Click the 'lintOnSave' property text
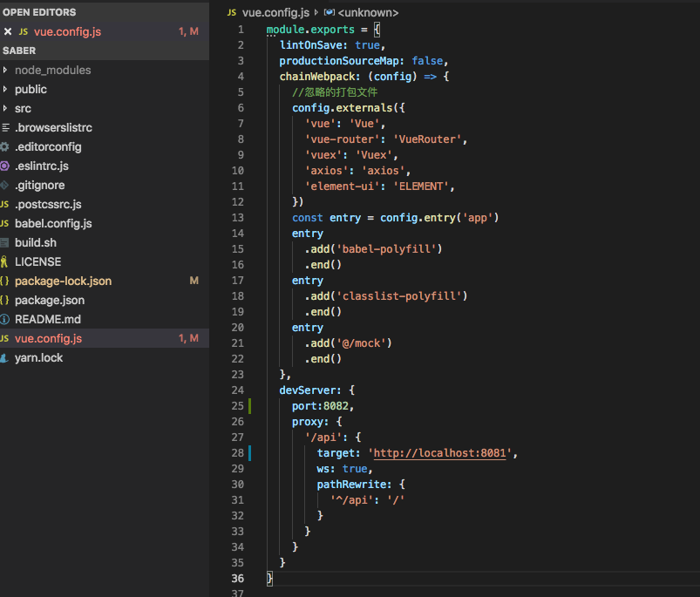 (310, 45)
